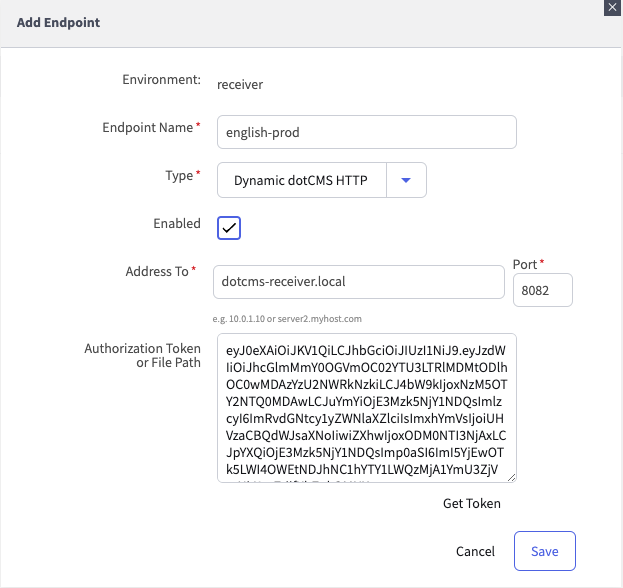Image resolution: width=623 pixels, height=588 pixels.
Task: Click the Add Endpoint title bar
Action: coord(300,22)
